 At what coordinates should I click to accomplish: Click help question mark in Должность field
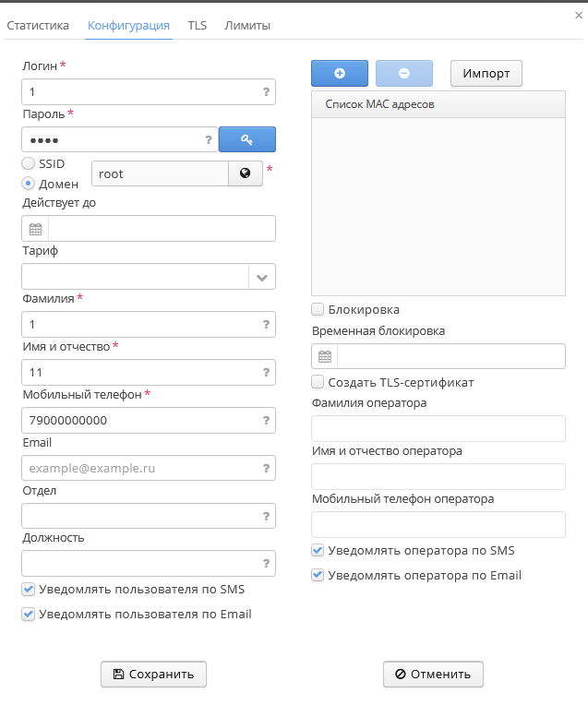[266, 563]
